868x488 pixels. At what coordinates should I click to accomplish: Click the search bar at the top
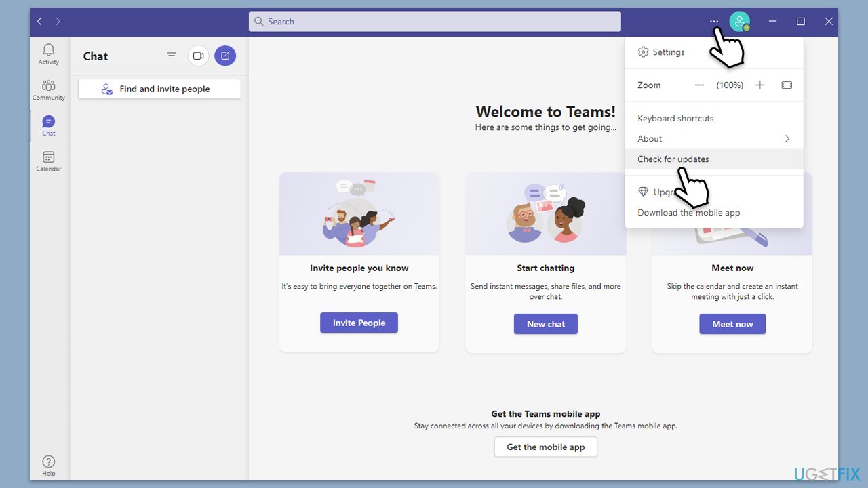(x=434, y=21)
